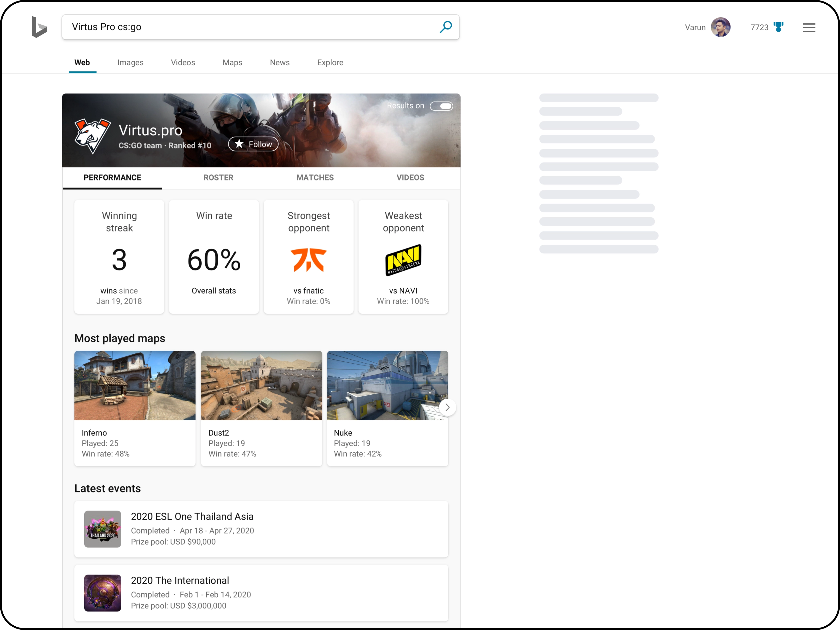Click 'CS:GO team · Ranked #10' subtitle

point(165,146)
